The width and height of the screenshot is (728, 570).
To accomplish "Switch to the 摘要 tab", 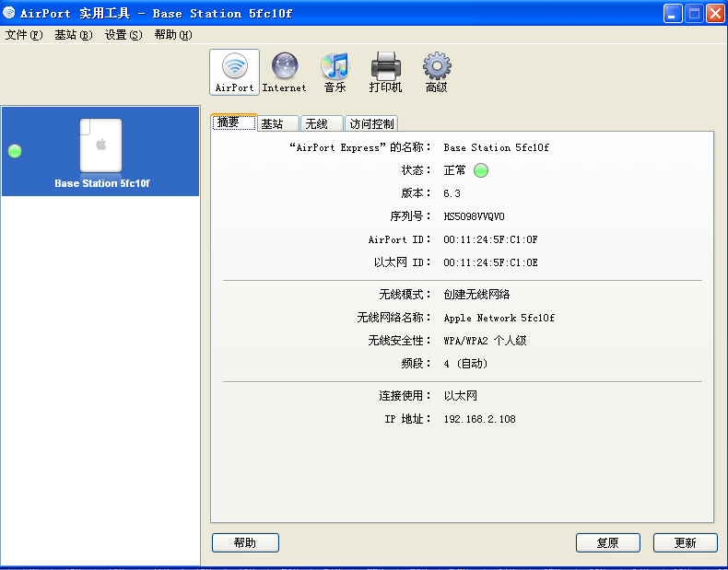I will tap(233, 122).
